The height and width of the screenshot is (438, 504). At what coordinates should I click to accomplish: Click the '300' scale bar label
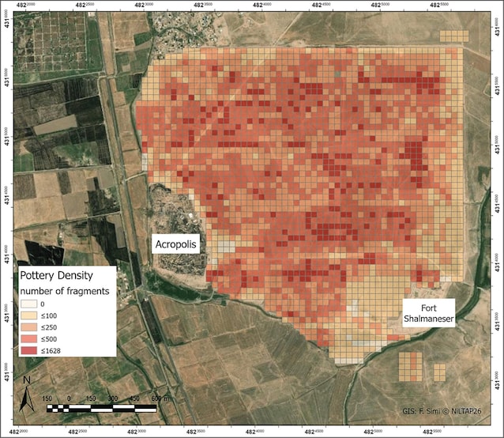112,398
